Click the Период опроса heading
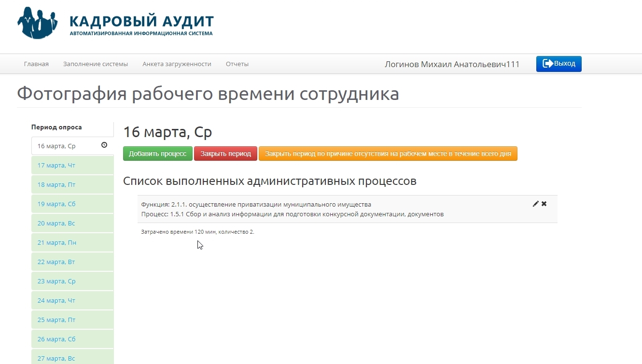 pyautogui.click(x=56, y=127)
